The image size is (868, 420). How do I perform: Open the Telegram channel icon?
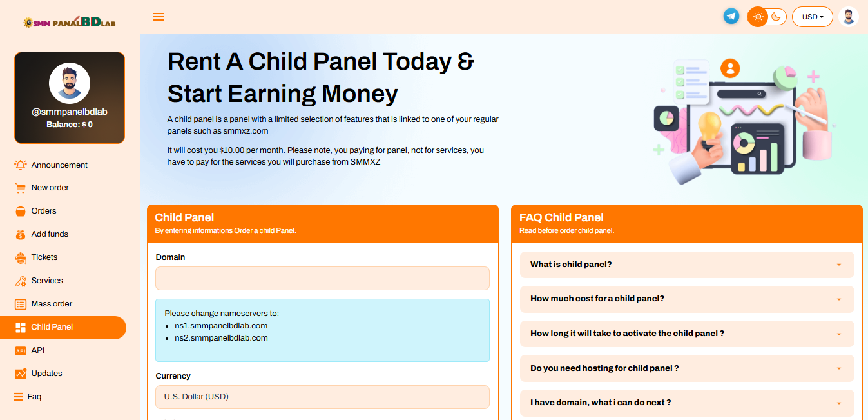731,17
